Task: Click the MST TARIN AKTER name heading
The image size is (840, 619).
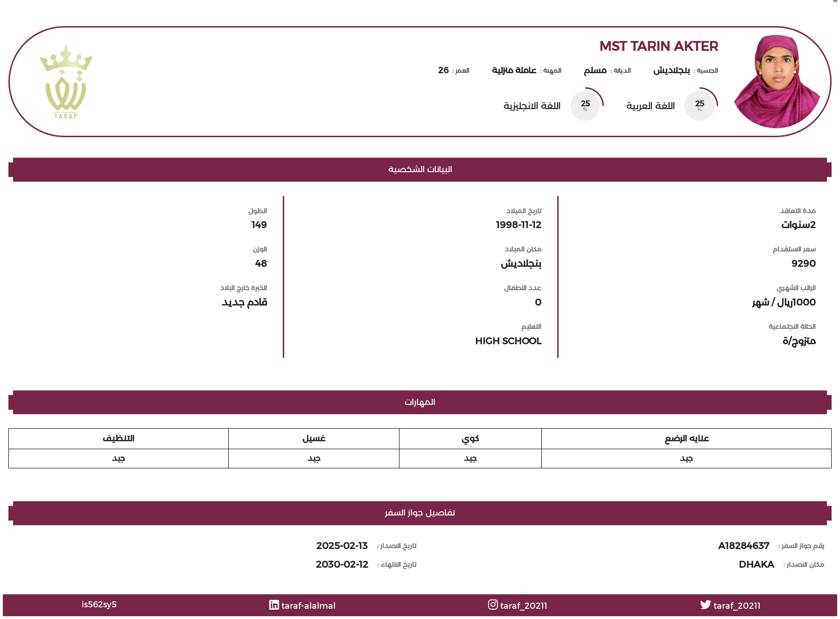Action: [658, 46]
